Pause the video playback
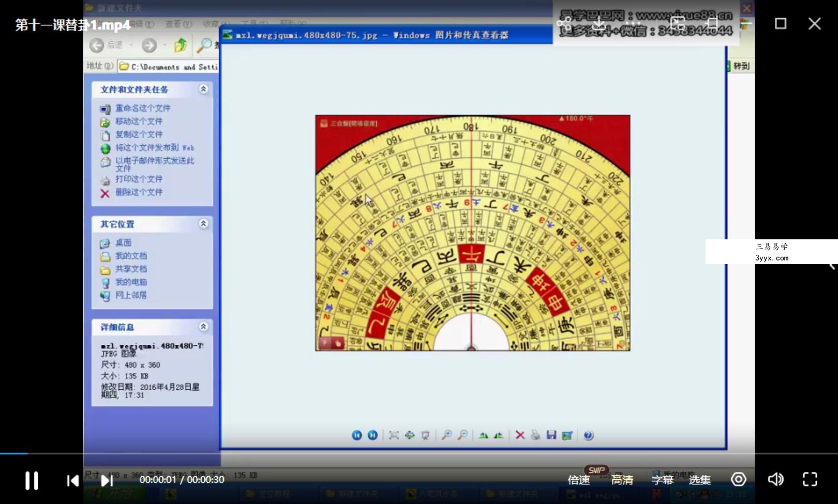This screenshot has height=504, width=838. [32, 480]
